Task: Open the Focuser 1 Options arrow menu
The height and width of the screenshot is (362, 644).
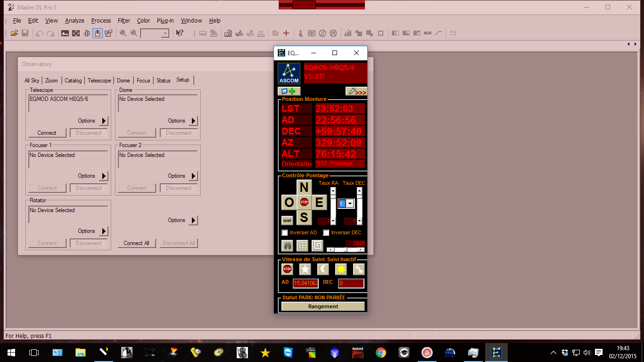Action: [104, 176]
